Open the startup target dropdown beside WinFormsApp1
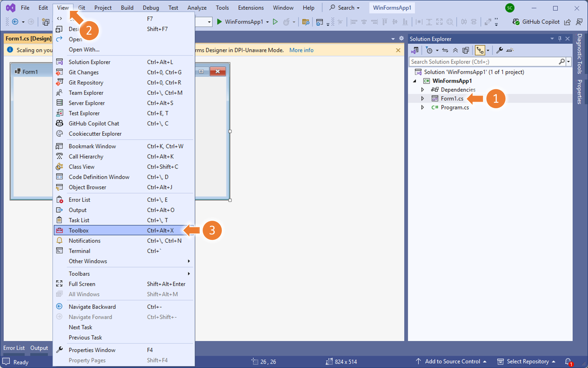Image resolution: width=588 pixels, height=368 pixels. pyautogui.click(x=267, y=22)
